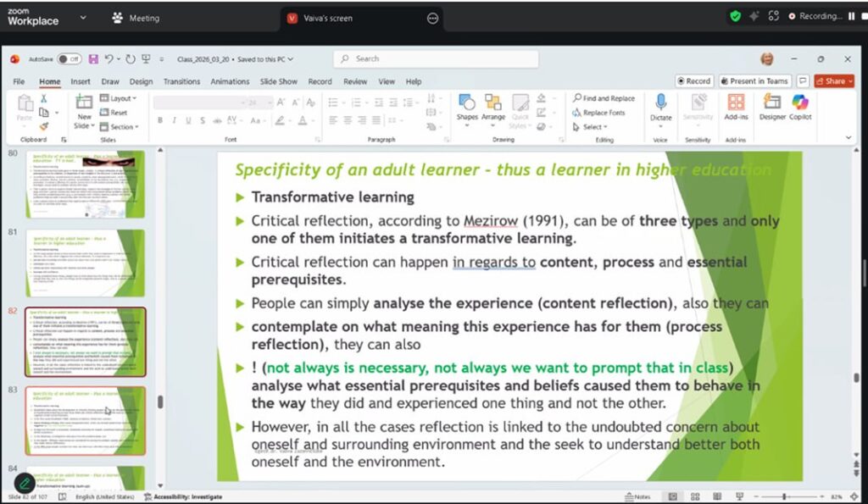Switch to the Insert tab

click(81, 81)
